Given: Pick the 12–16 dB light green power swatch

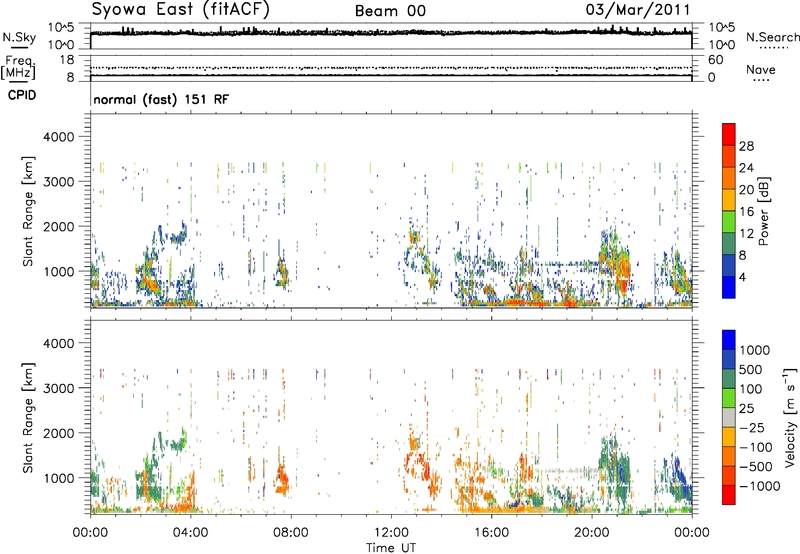Looking at the screenshot, I should pos(729,221).
